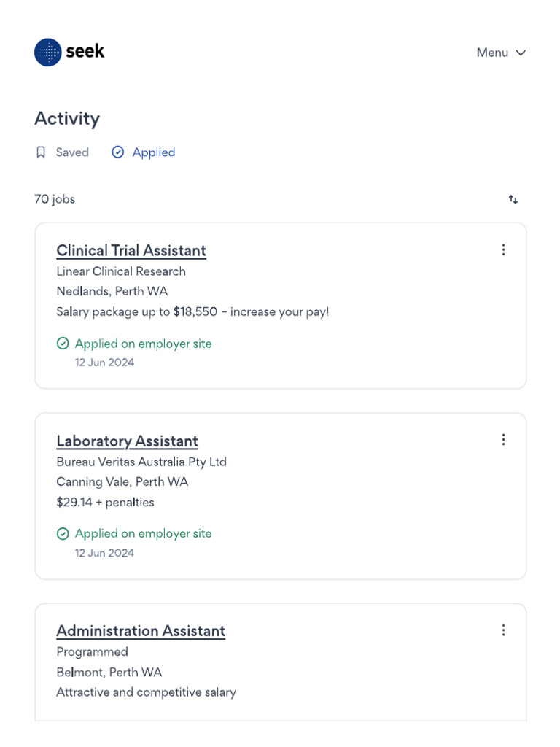This screenshot has width=560, height=747.
Task: Switch to the Saved tab
Action: click(71, 152)
